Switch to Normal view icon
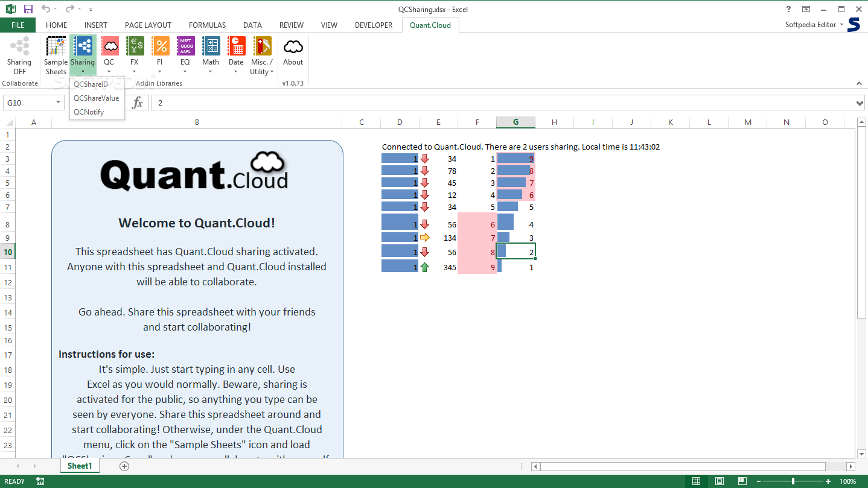Screen dimensions: 868x488 (x=696, y=481)
